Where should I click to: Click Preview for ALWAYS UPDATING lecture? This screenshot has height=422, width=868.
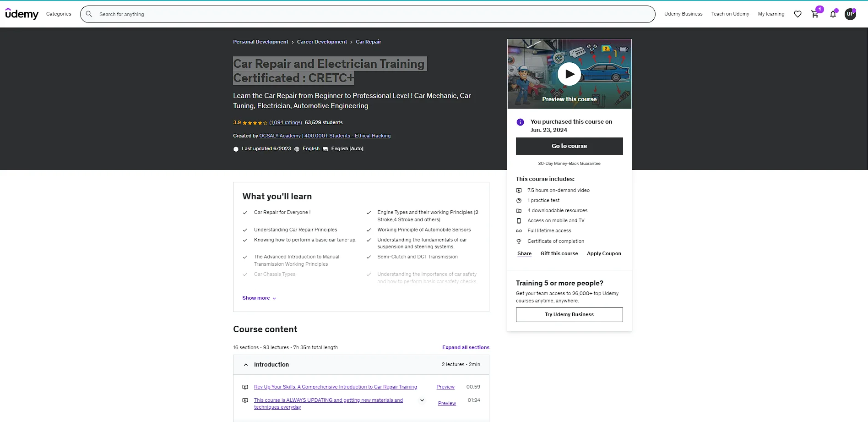447,404
